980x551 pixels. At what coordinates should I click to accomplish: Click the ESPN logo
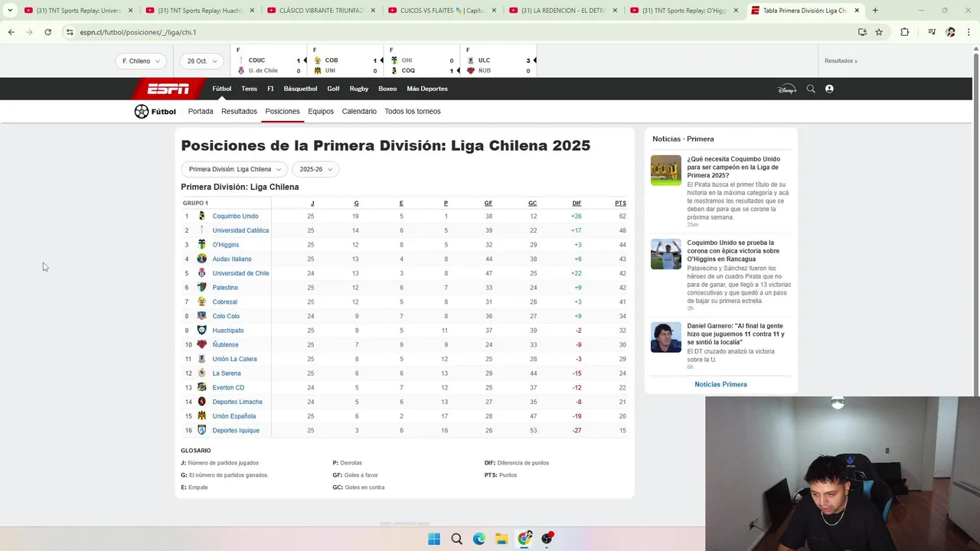pyautogui.click(x=168, y=89)
